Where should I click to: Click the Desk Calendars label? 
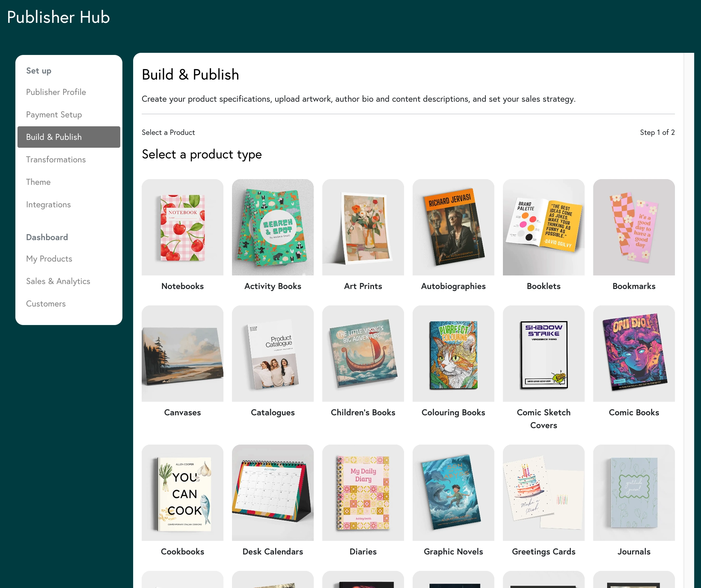273,552
